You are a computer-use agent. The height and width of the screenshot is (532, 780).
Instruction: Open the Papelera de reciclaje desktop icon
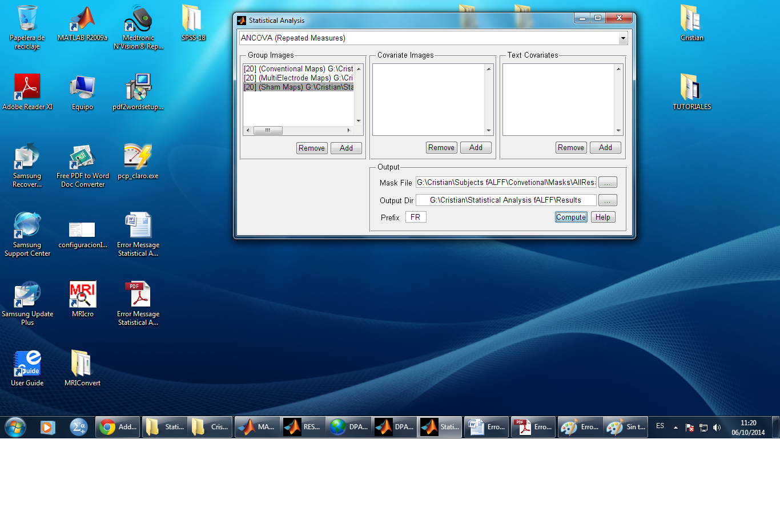pos(27,26)
